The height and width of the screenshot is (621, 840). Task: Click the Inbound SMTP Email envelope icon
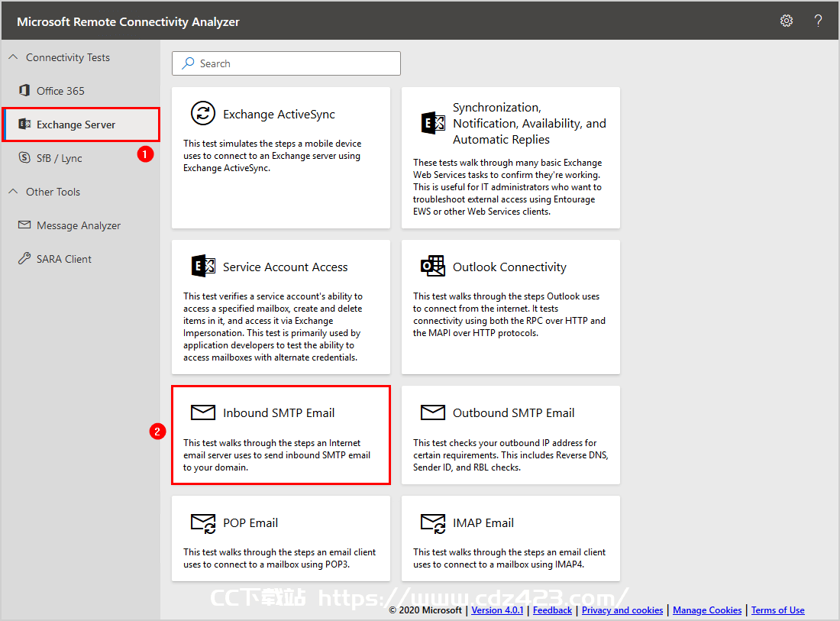[203, 412]
